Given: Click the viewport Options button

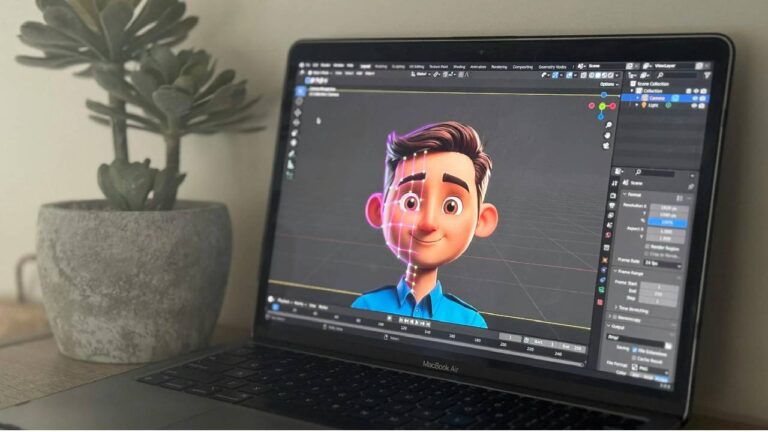Looking at the screenshot, I should tap(609, 84).
